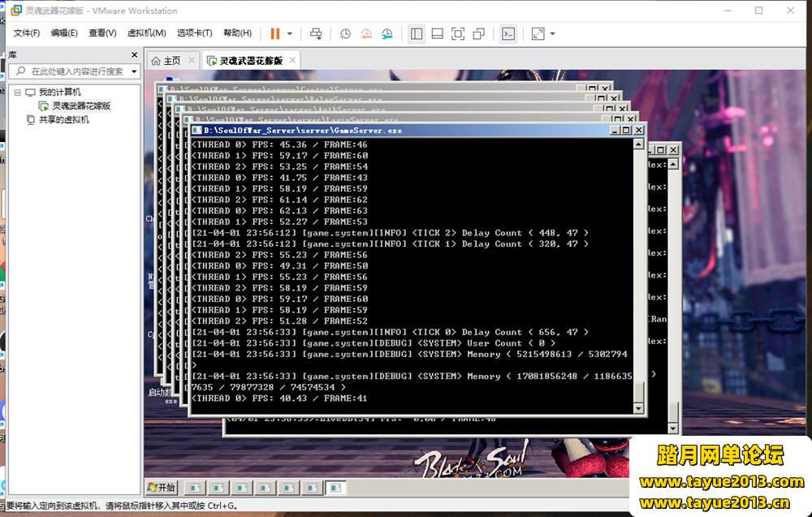Click the GameServer.exe console scroll-down arrow
812x517 pixels.
pyautogui.click(x=638, y=408)
